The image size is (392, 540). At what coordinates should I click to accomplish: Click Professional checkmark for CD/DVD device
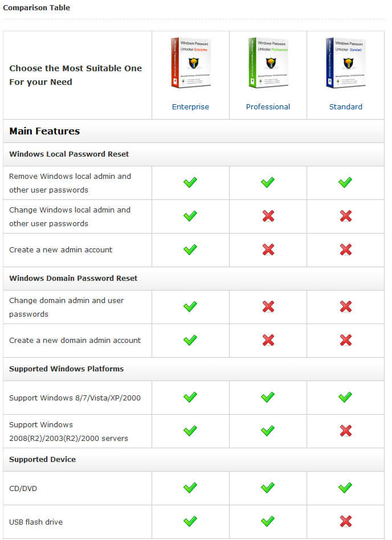coord(268,488)
